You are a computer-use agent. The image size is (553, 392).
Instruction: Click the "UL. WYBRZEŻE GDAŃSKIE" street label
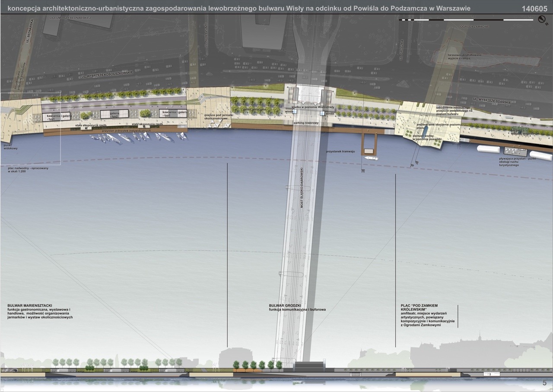point(492,101)
